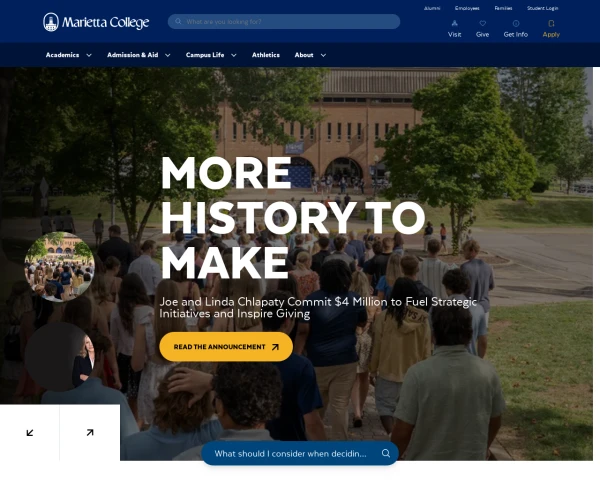Select the campus crowd circular thumbnail

59,267
